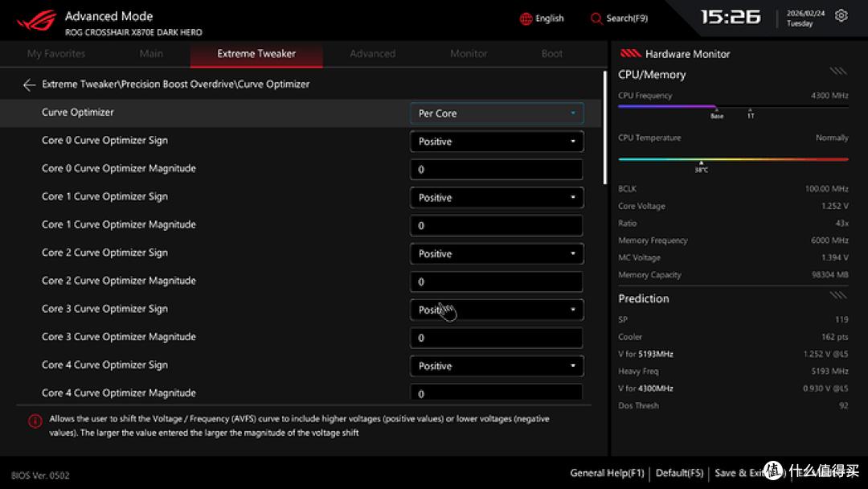Click the info icon beside the help text
This screenshot has width=868, height=489.
35,421
